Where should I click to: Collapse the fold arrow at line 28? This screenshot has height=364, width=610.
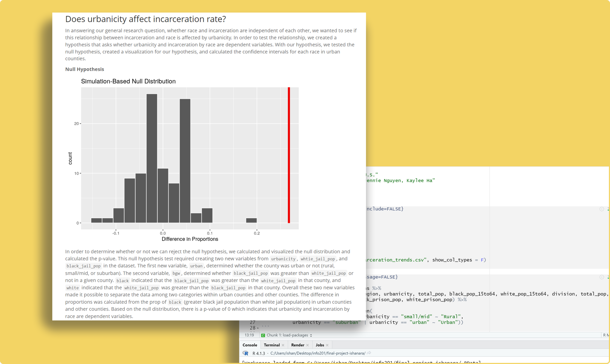point(258,328)
